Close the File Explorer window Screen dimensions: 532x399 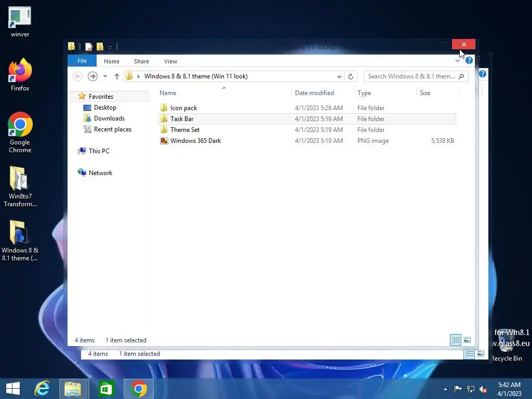point(463,45)
